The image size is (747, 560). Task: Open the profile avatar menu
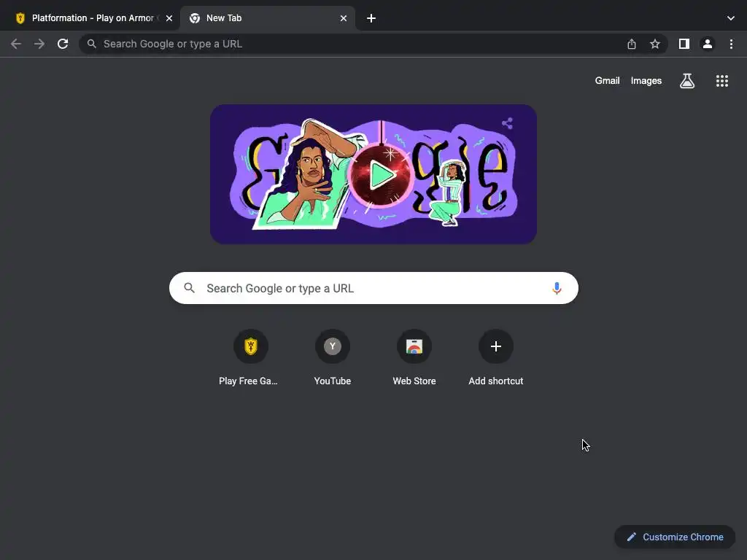(708, 44)
